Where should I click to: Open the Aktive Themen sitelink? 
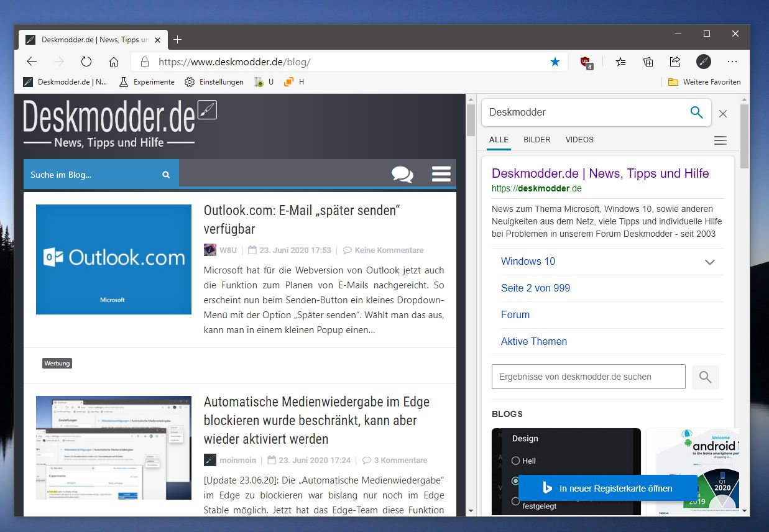pos(534,342)
